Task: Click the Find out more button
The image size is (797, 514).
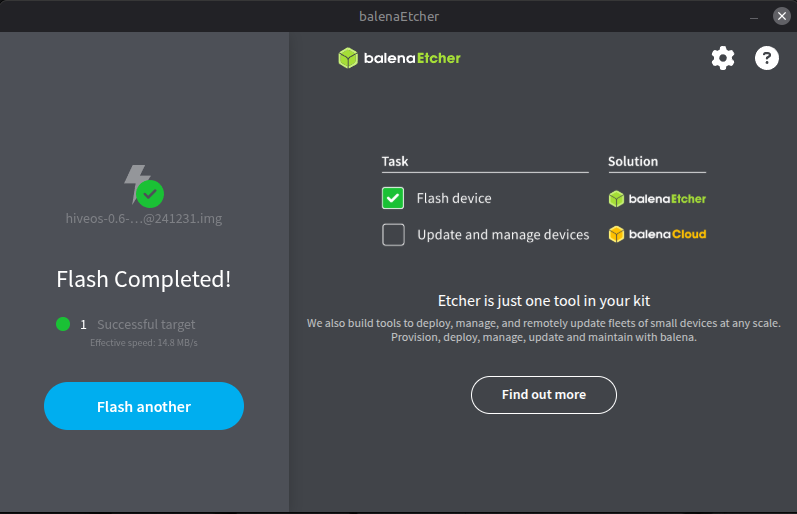Action: [x=543, y=395]
